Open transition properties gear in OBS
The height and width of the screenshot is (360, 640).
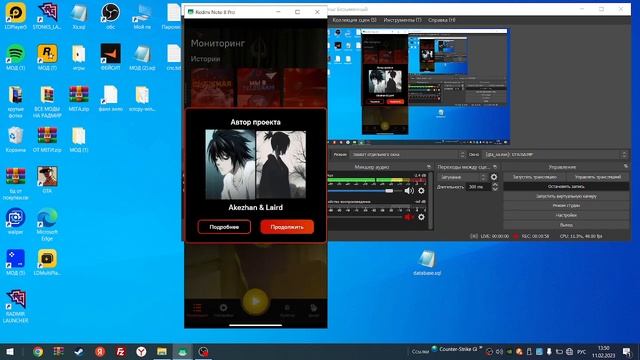494,177
